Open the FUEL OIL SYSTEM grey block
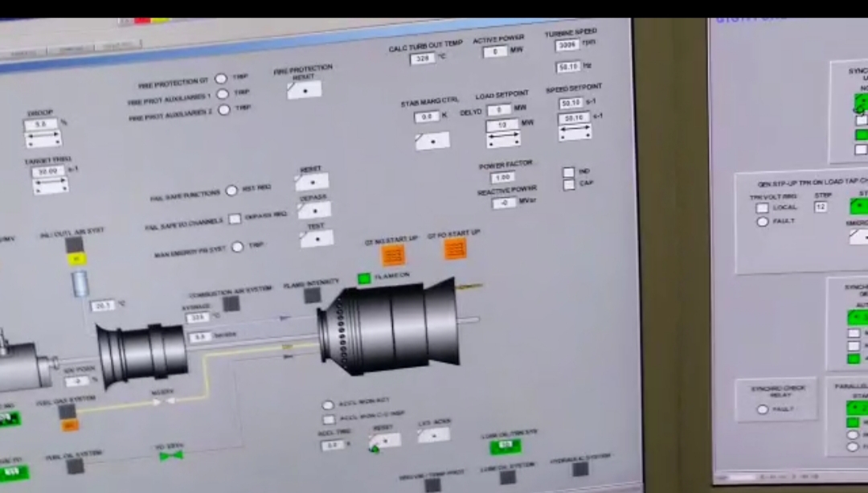The width and height of the screenshot is (868, 493). coord(76,466)
